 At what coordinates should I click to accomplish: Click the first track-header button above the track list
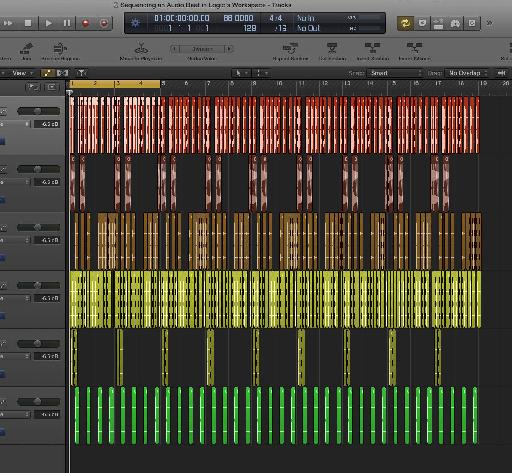pos(33,87)
